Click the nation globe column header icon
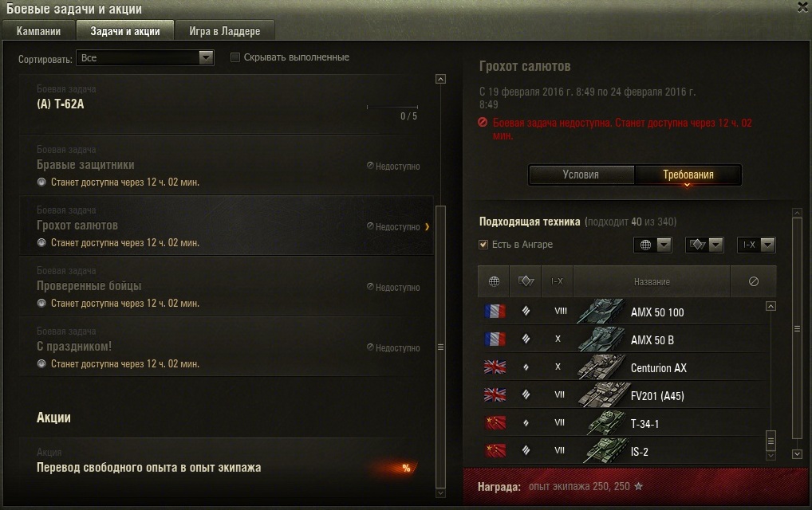 (x=494, y=281)
